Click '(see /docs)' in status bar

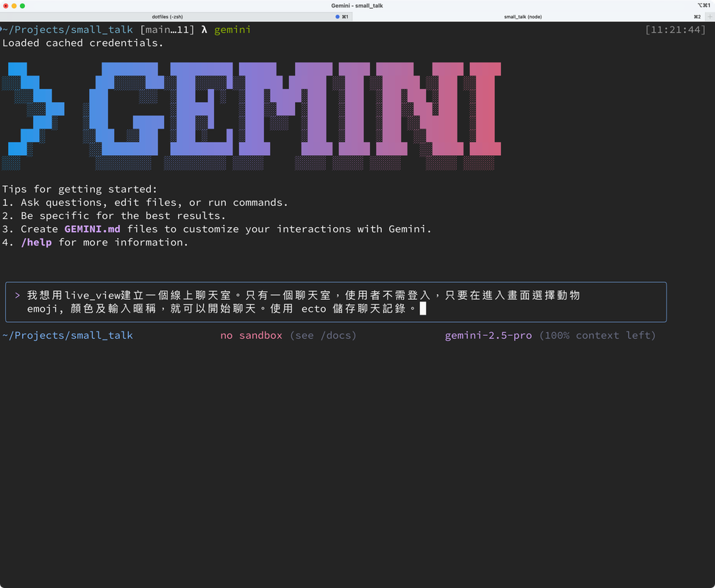pos(323,336)
